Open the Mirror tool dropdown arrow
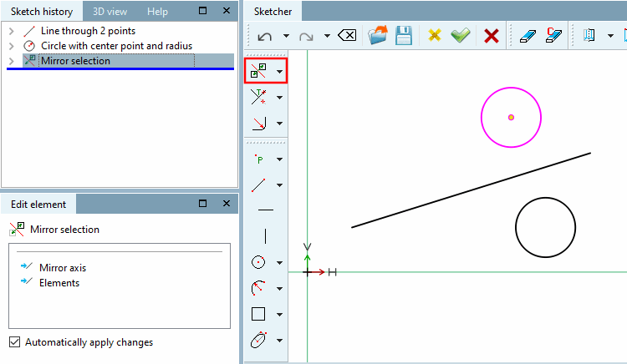627x364 pixels. tap(279, 72)
